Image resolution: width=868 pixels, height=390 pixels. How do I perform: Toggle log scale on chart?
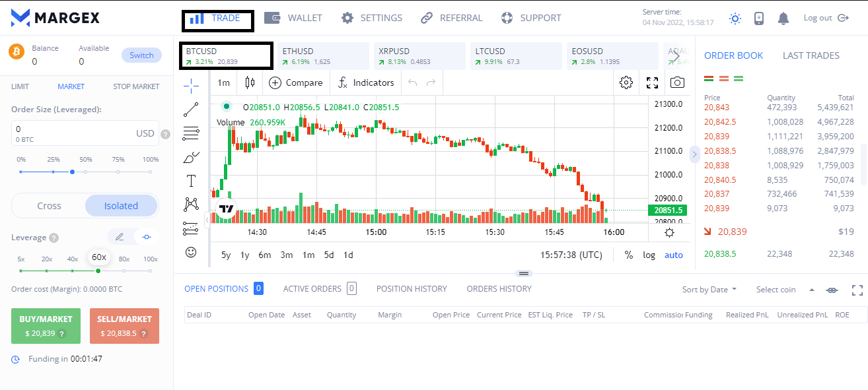649,255
